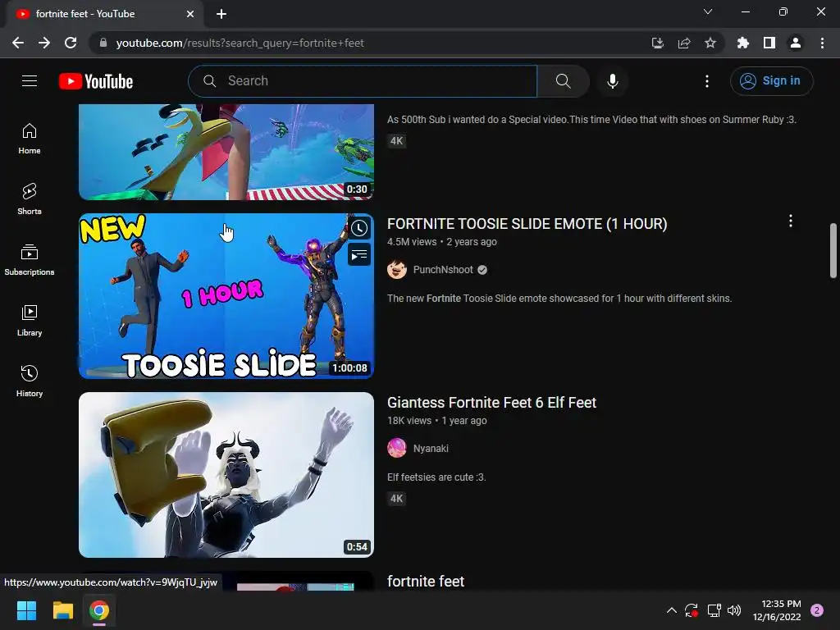Click the address bar URL
The width and height of the screenshot is (840, 630).
click(x=240, y=43)
